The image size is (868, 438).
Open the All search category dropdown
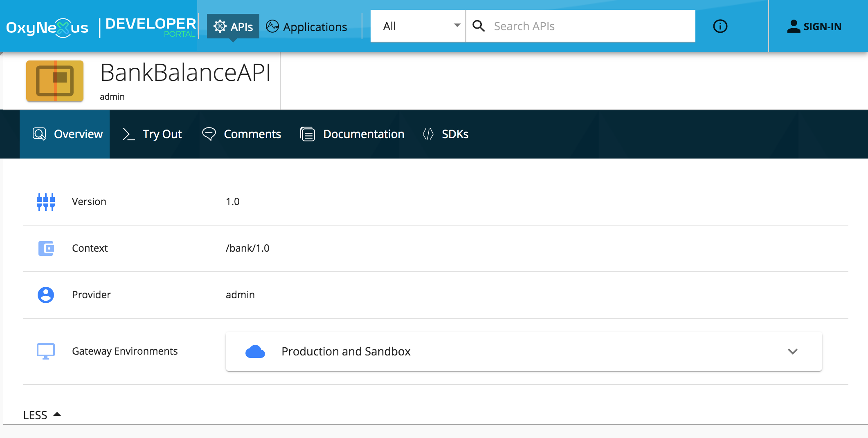[x=418, y=26]
